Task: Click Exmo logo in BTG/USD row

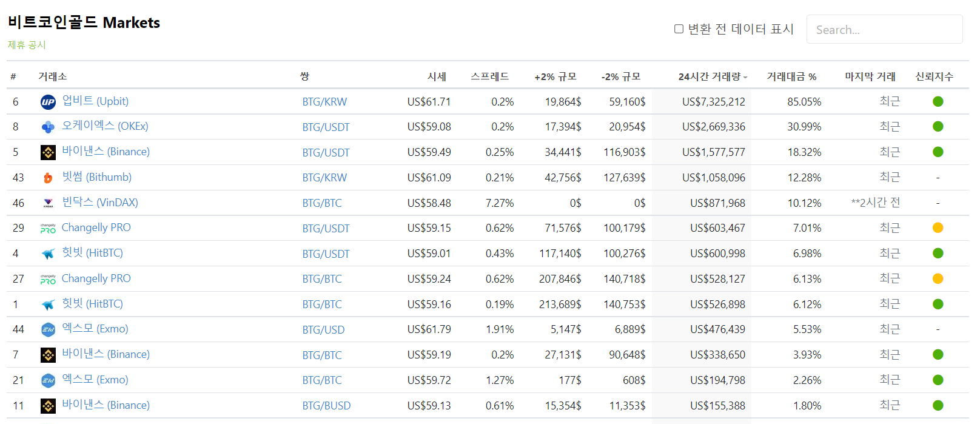Action: pos(48,329)
